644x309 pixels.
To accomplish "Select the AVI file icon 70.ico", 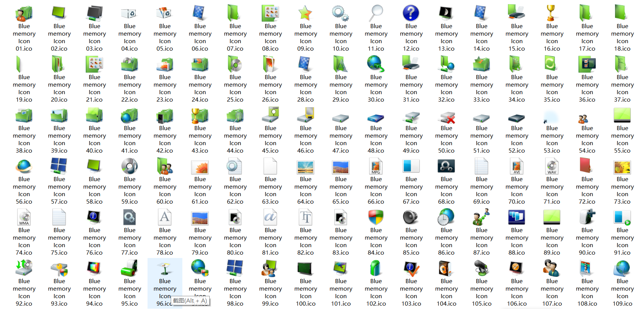I will coord(516,166).
